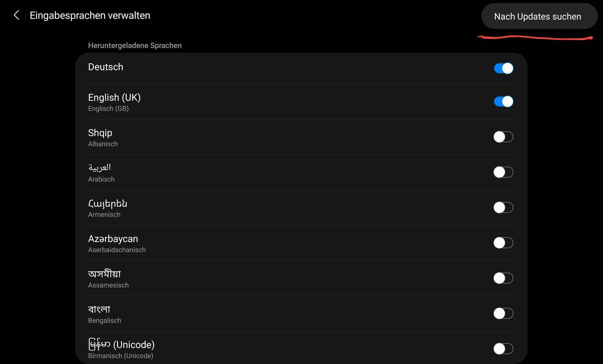603x364 pixels.
Task: Enable the Bengalisch toggle switch
Action: pyautogui.click(x=503, y=313)
